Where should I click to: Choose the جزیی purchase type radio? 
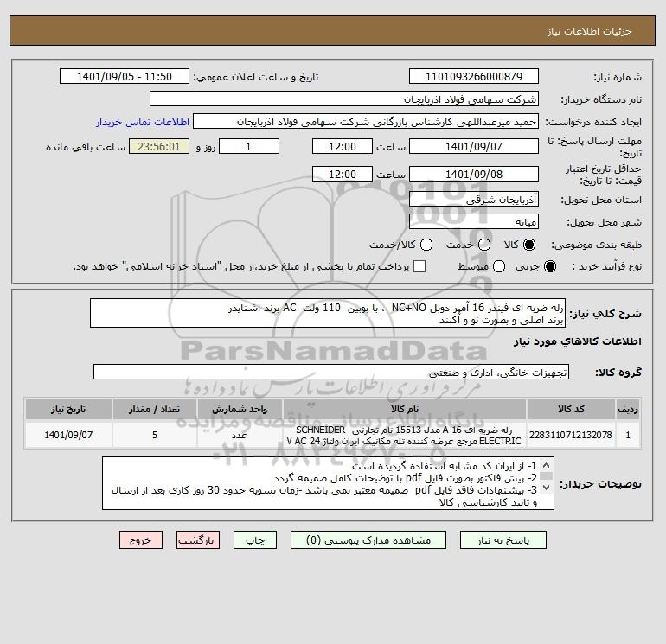coord(549,266)
